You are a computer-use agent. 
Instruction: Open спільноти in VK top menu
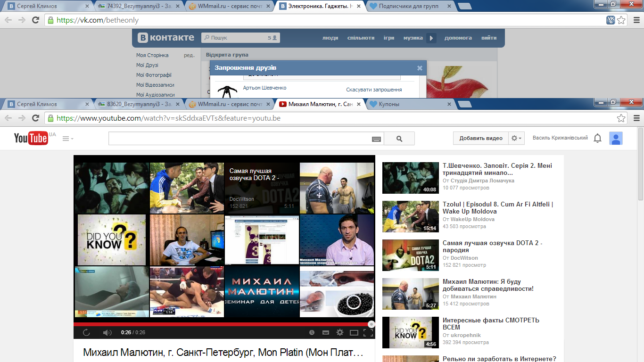click(x=361, y=38)
